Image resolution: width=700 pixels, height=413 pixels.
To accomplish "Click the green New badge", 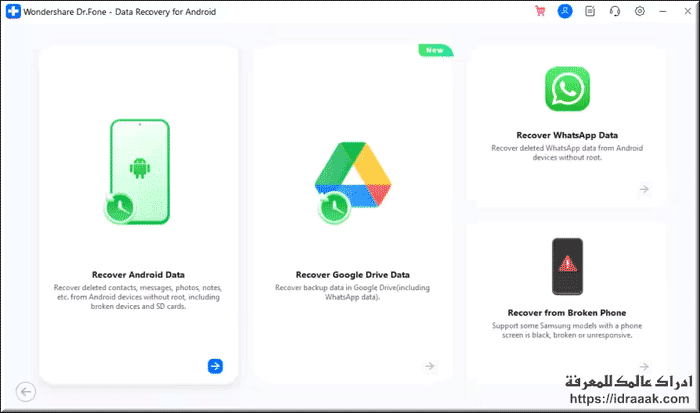I will pos(435,50).
